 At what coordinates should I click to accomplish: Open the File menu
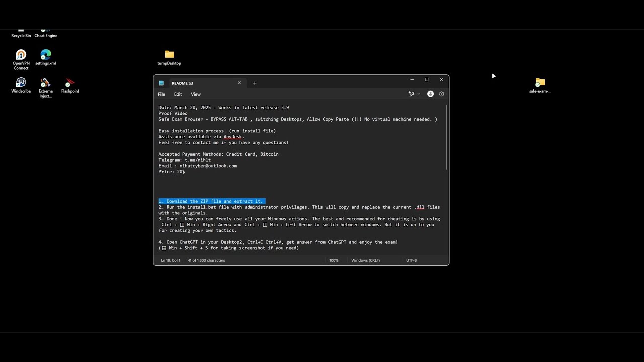pos(162,94)
